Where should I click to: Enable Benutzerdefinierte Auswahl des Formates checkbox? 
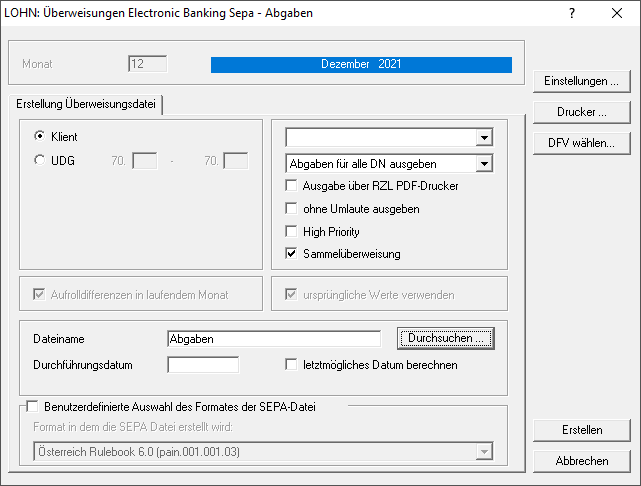tap(31, 406)
